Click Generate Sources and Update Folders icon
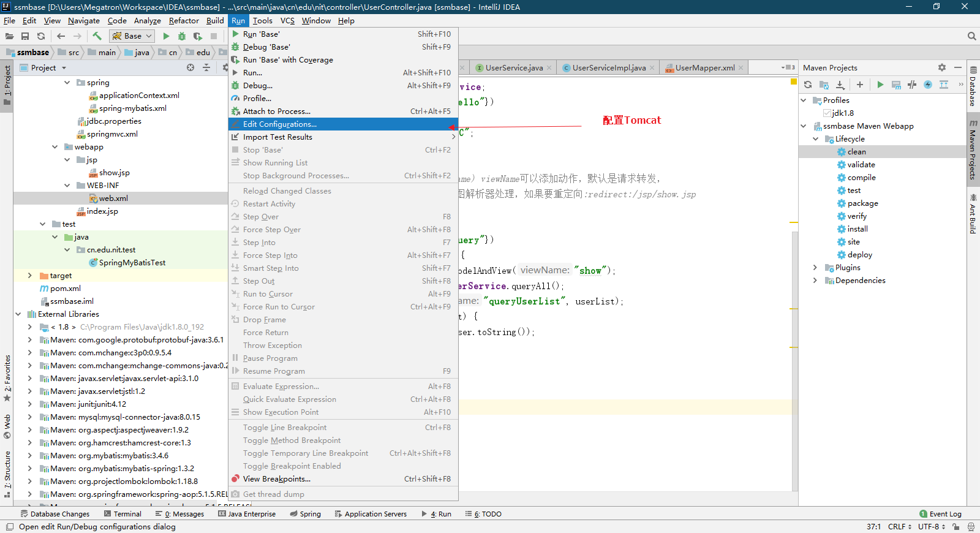Viewport: 980px width, 533px height. 824,85
